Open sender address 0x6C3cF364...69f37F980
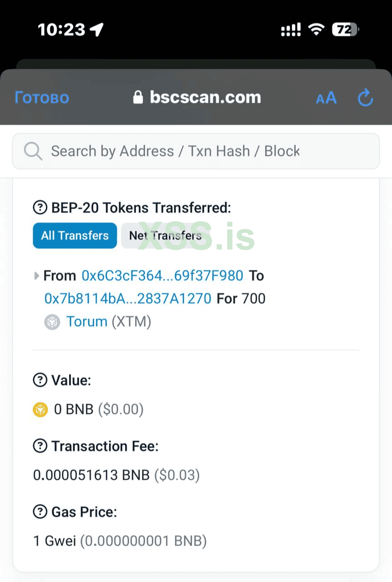The height and width of the screenshot is (582, 392). click(x=162, y=276)
